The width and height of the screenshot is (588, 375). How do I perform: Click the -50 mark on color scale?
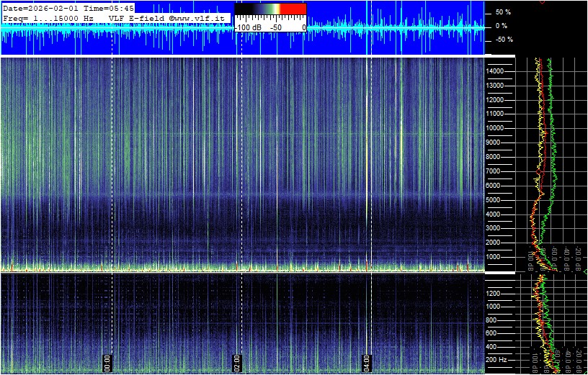(275, 27)
